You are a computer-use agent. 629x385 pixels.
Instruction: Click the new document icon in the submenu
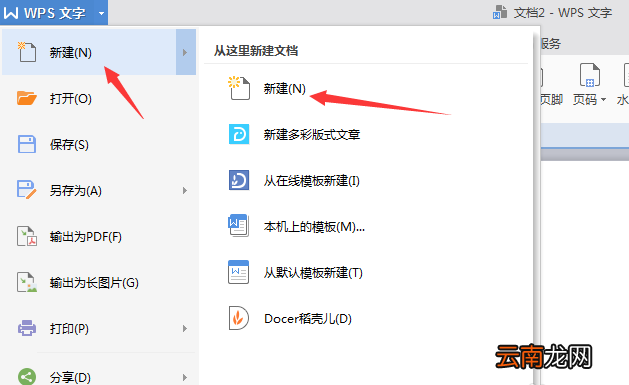point(239,88)
